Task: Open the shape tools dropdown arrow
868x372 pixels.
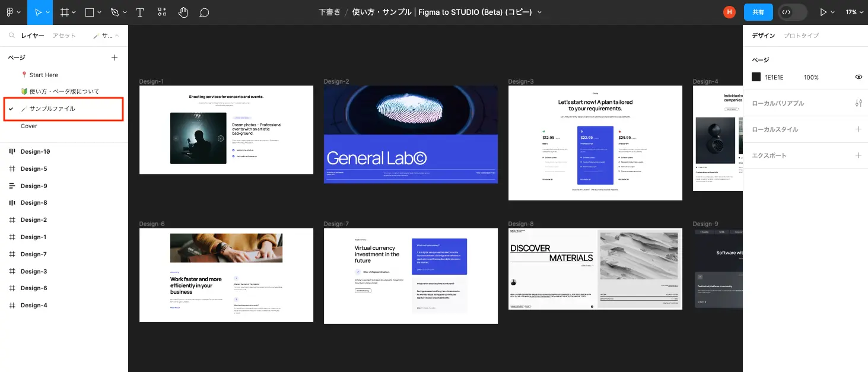Action: pos(99,12)
